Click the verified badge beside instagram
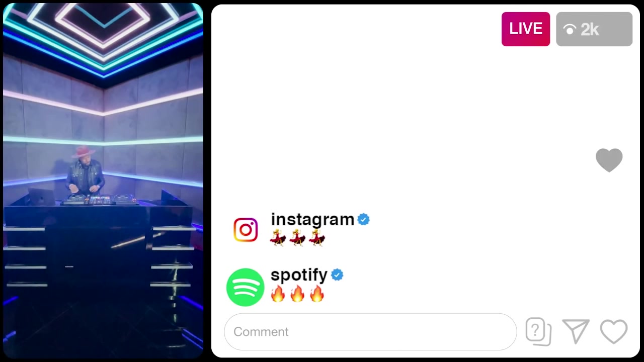This screenshot has width=644, height=362. pos(363,220)
